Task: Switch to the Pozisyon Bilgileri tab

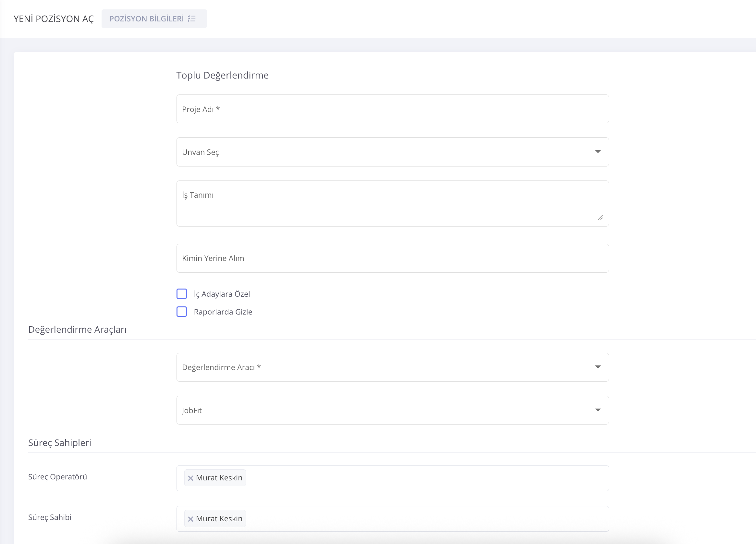Action: pyautogui.click(x=147, y=19)
